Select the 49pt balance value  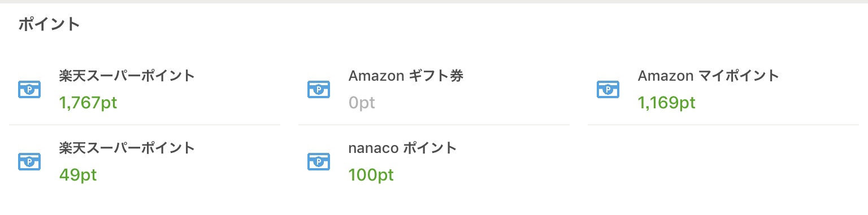[78, 175]
